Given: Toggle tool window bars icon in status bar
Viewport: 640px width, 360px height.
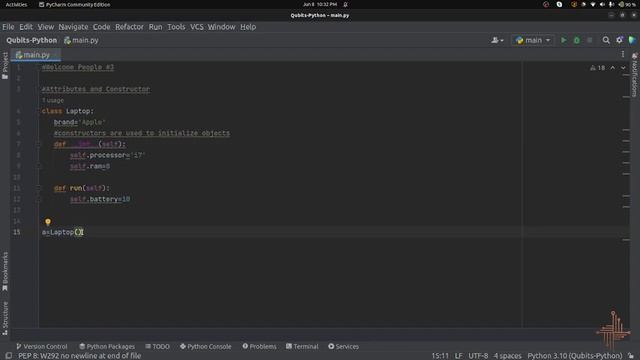Looking at the screenshot, I should 9,356.
